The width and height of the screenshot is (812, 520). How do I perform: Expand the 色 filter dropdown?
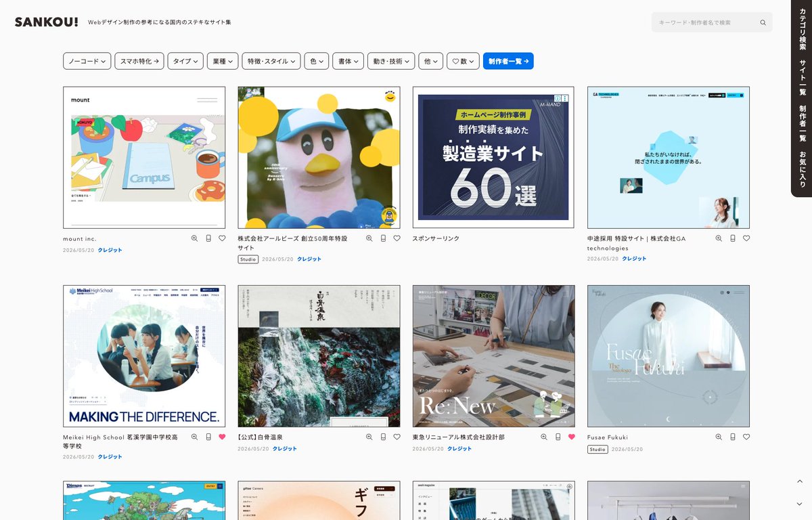tap(317, 61)
